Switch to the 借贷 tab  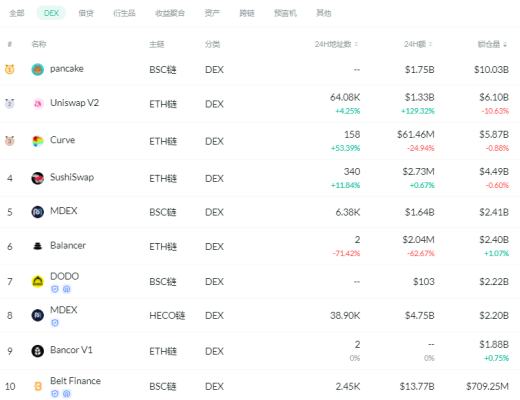click(x=86, y=13)
